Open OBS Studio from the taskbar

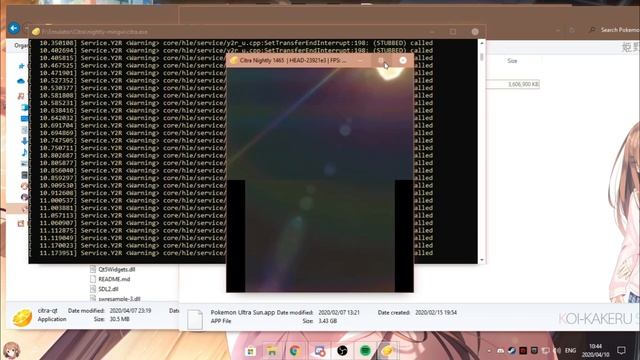pos(342,351)
